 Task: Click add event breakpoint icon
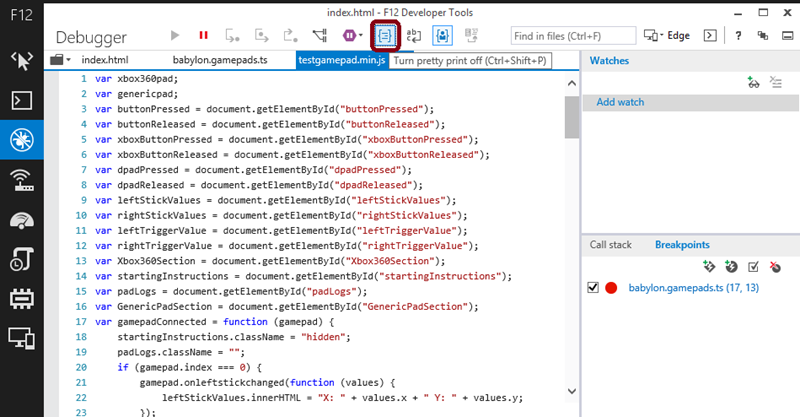[x=731, y=266]
